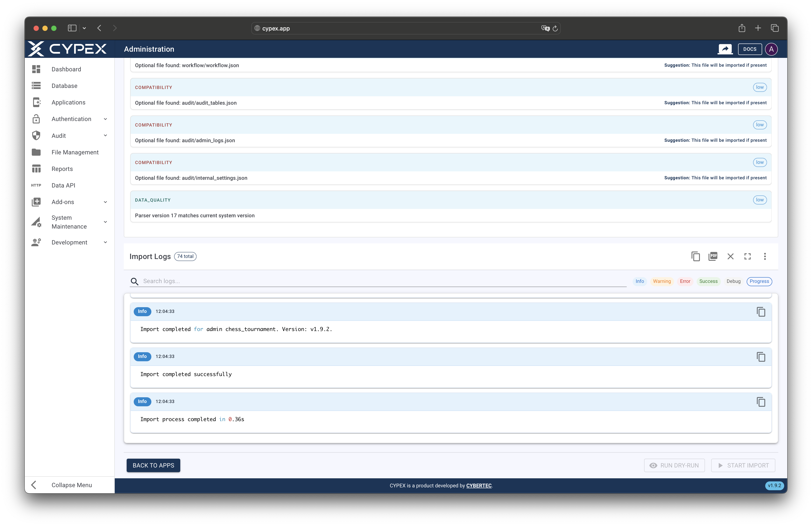Image resolution: width=812 pixels, height=526 pixels.
Task: Click the Applications sidebar icon
Action: (36, 102)
